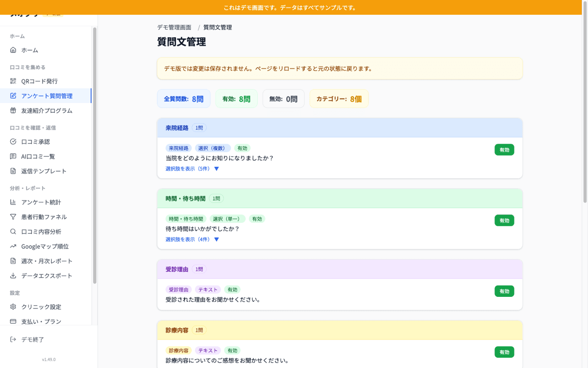Open Googleマップ順位 page

click(x=46, y=246)
